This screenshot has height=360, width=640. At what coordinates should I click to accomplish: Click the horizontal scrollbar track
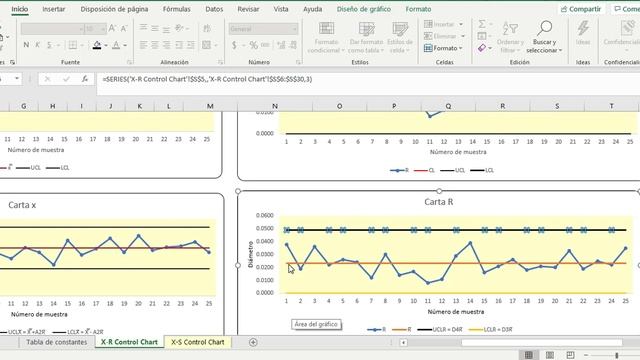542,342
